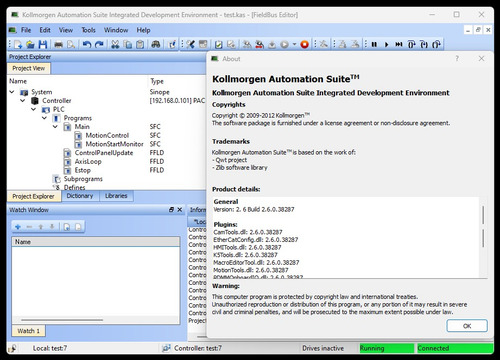Collapse the Main program node

(55, 126)
